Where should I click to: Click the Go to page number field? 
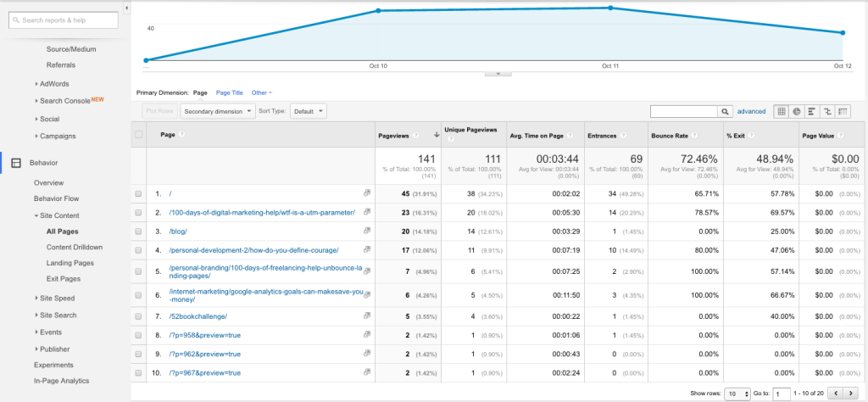(x=782, y=394)
